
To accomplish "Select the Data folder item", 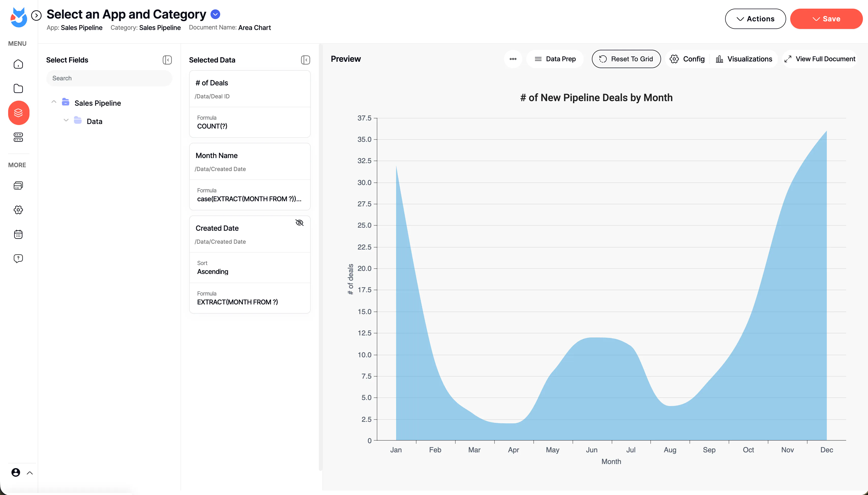I will tap(95, 121).
